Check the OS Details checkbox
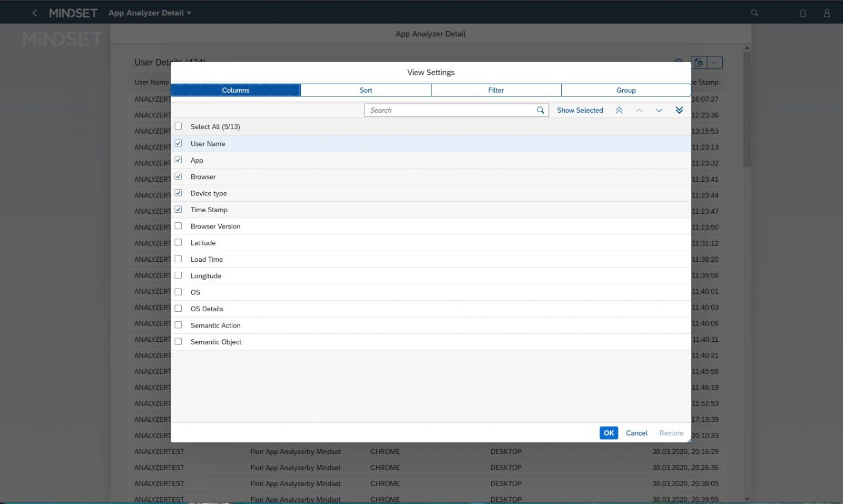Viewport: 843px width, 504px height. [178, 309]
